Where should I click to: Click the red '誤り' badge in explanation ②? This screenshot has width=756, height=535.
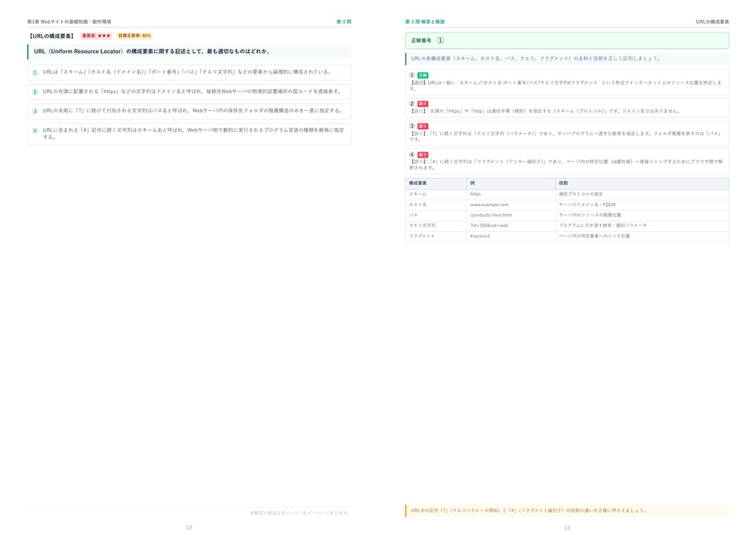click(423, 103)
